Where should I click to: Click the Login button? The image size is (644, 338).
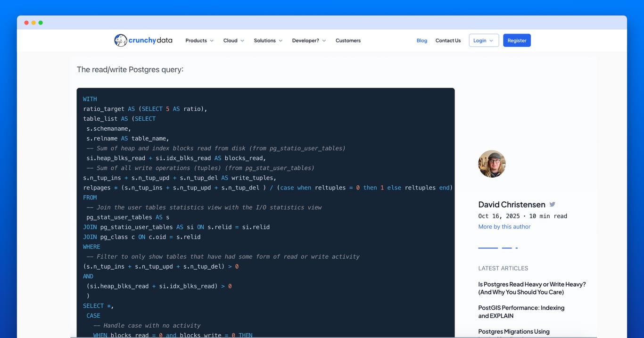pos(481,41)
